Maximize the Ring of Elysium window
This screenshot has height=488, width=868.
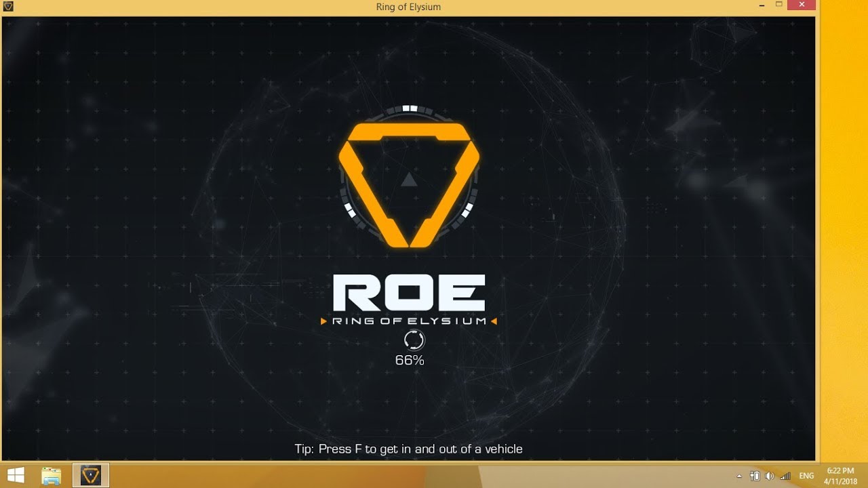[x=778, y=5]
